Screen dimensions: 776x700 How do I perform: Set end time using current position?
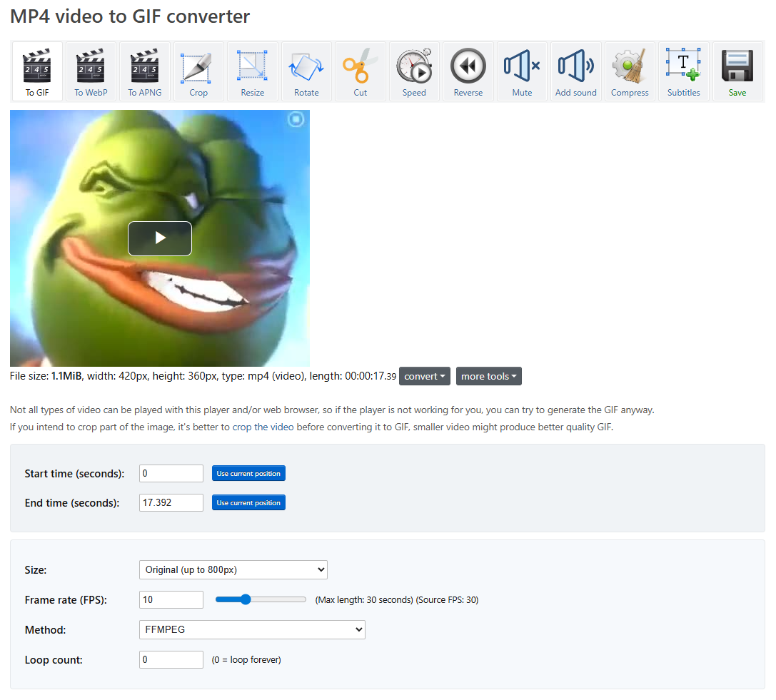[248, 503]
